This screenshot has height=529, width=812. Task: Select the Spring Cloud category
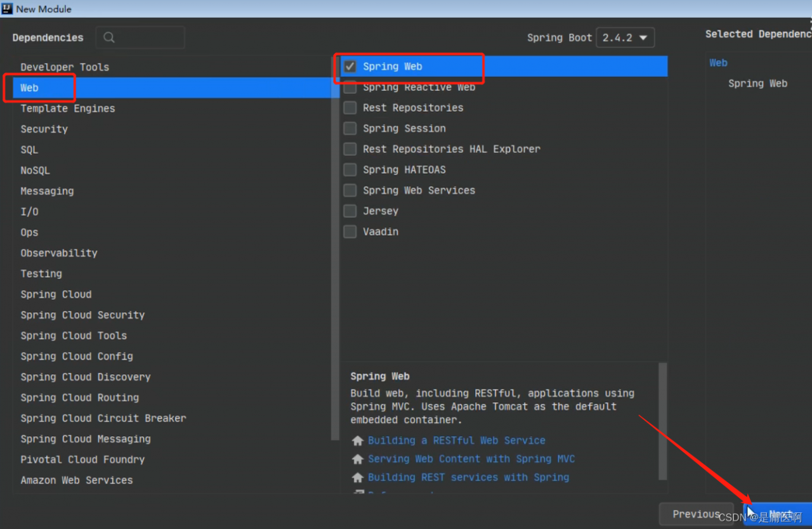(173, 294)
